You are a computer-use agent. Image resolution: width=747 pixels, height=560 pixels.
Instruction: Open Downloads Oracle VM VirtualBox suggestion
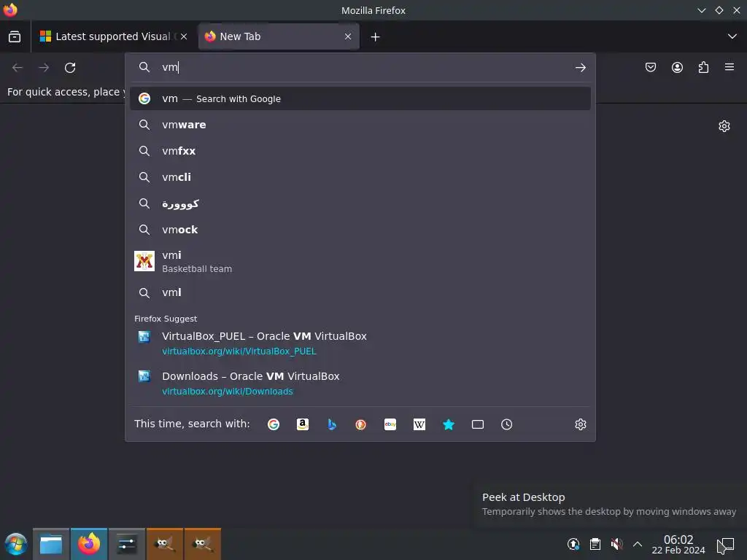(x=360, y=384)
